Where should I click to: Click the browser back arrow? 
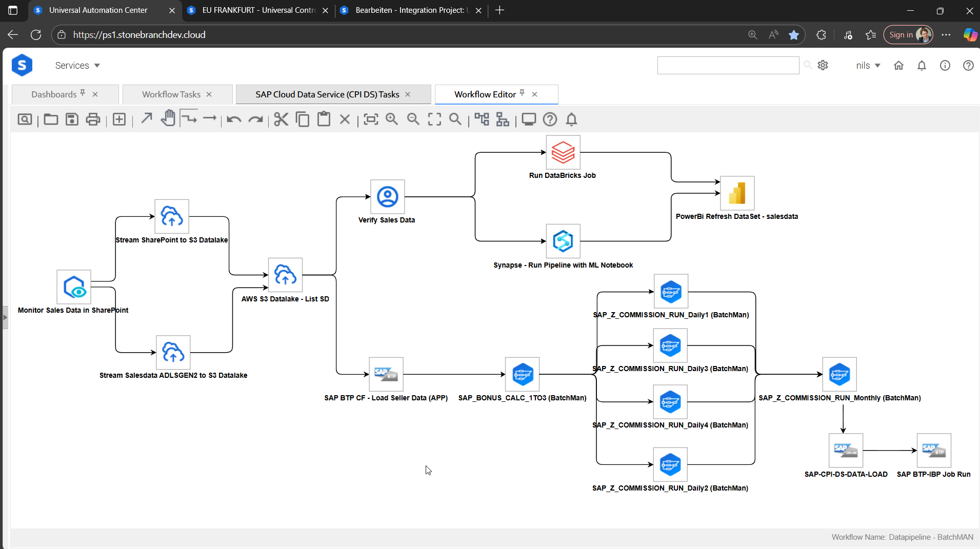click(x=13, y=35)
